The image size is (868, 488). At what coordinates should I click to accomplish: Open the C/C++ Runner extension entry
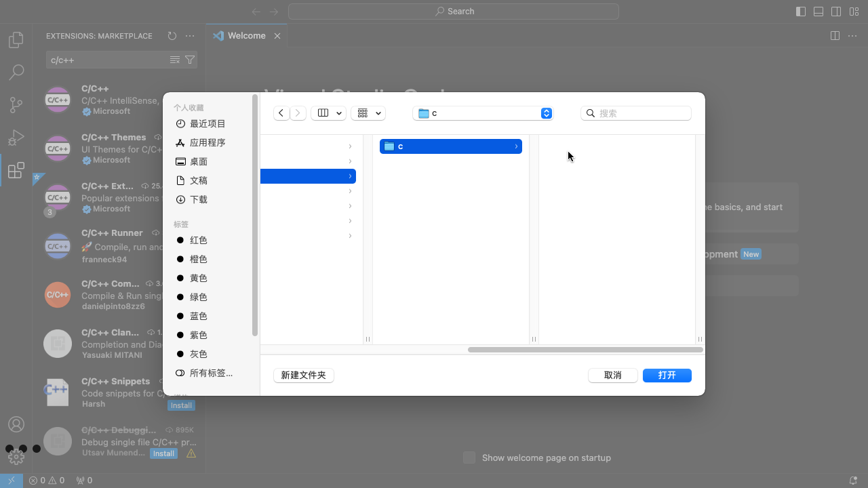[118, 246]
